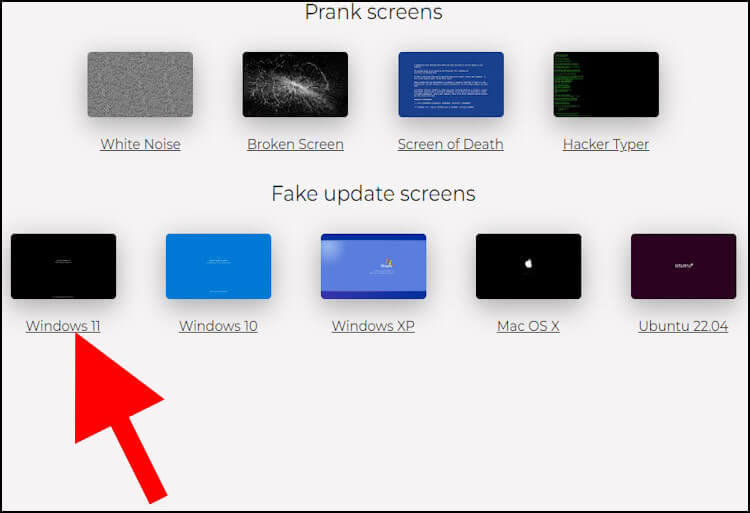The height and width of the screenshot is (513, 750).
Task: Open the Broken Screen thumbnail image
Action: (x=295, y=84)
